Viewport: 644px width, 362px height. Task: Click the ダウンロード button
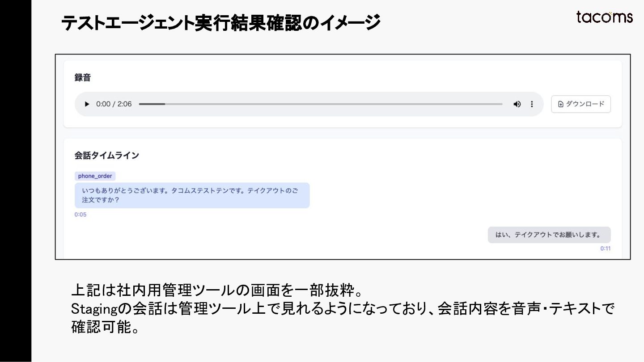580,104
